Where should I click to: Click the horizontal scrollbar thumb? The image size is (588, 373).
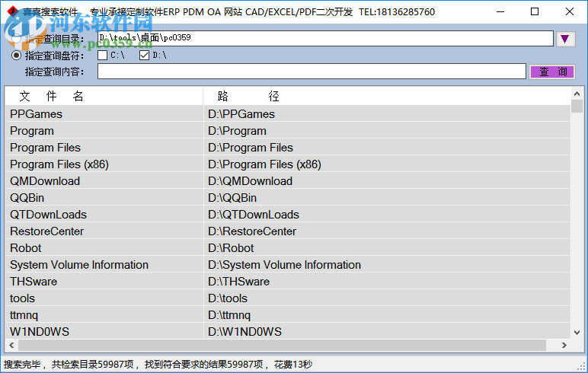click(x=282, y=345)
